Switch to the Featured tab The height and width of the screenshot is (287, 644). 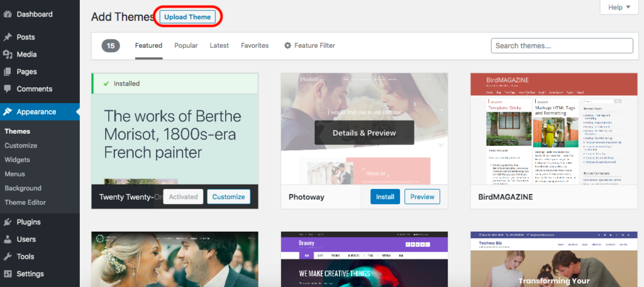tap(148, 45)
